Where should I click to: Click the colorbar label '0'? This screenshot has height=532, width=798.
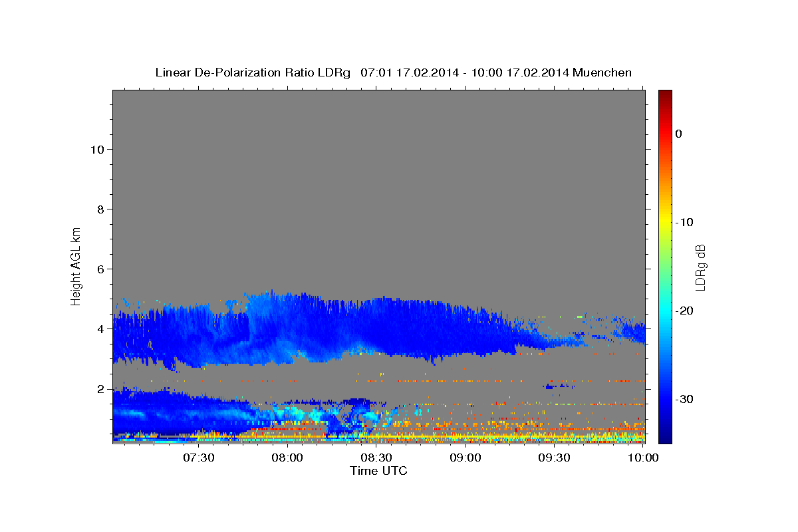point(678,134)
